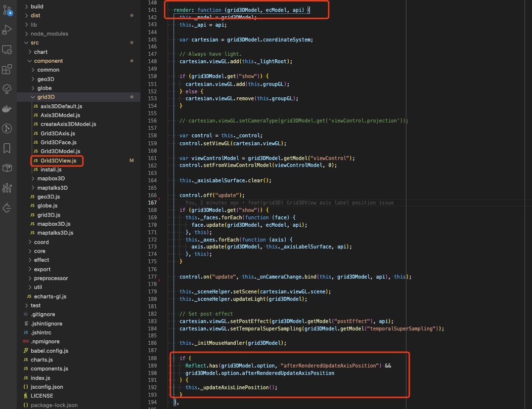This screenshot has width=532, height=409.
Task: Select the core folder
Action: tap(79, 251)
